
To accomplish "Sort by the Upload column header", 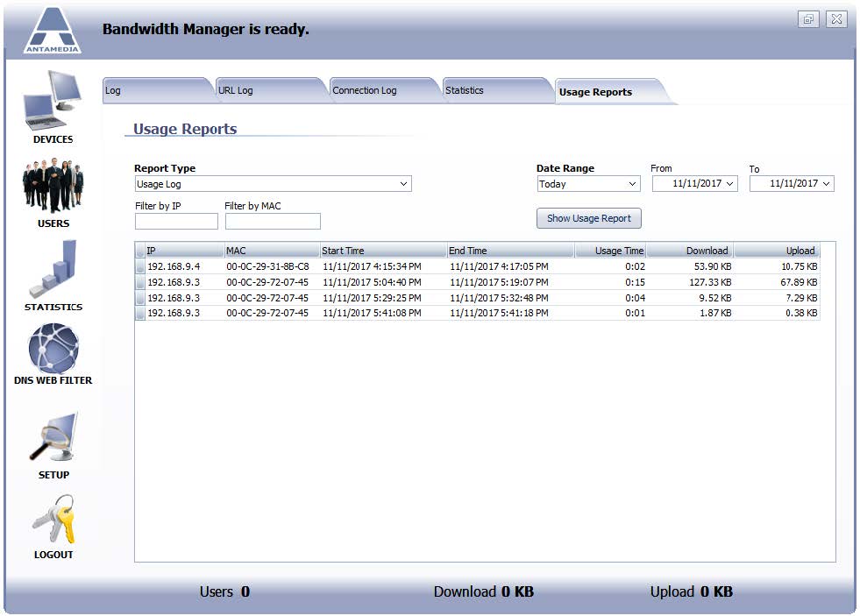I will (777, 251).
